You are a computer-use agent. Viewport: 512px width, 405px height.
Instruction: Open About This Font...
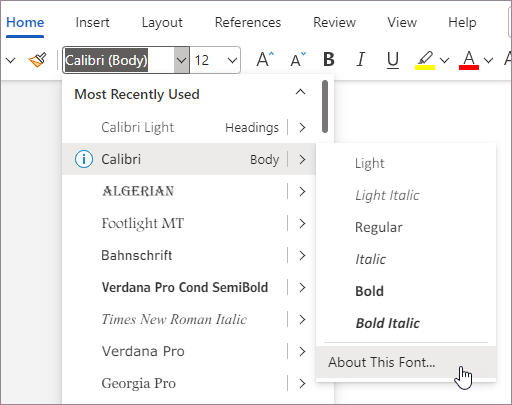(406, 362)
